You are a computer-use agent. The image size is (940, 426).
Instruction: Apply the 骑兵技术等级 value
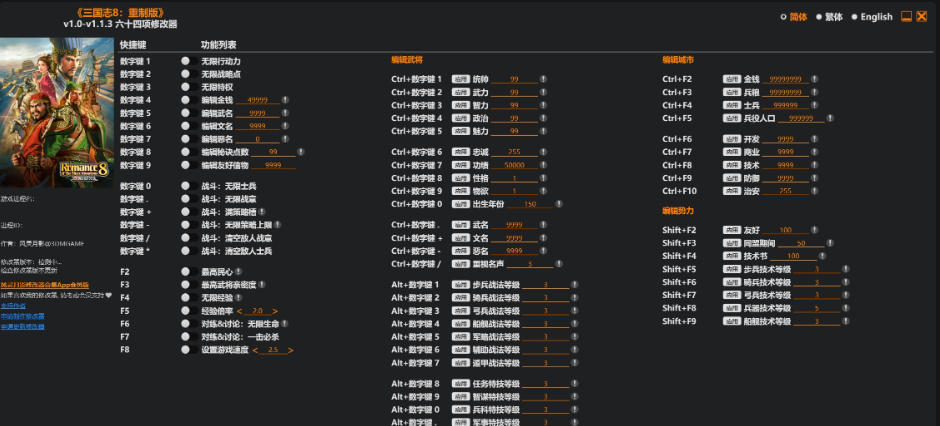[x=731, y=282]
